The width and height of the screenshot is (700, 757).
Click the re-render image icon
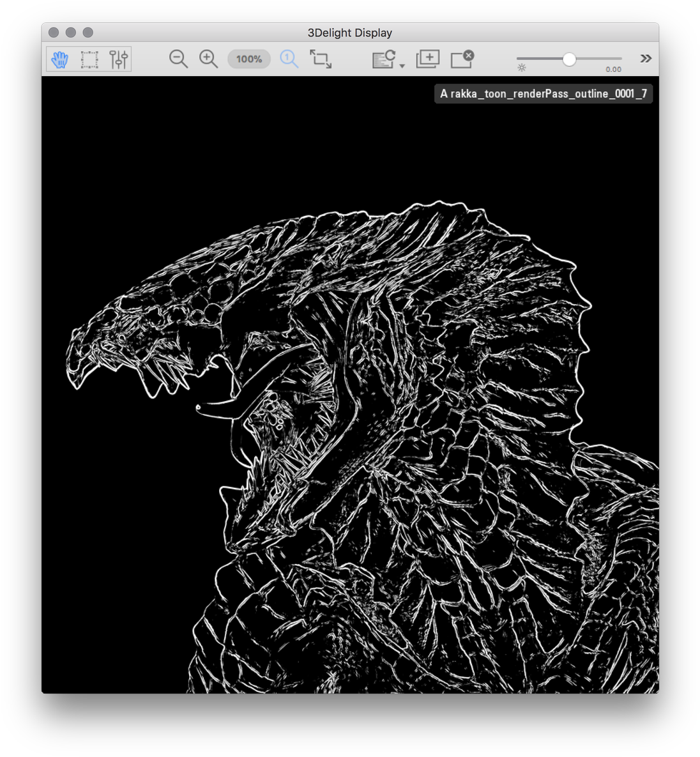pyautogui.click(x=384, y=59)
